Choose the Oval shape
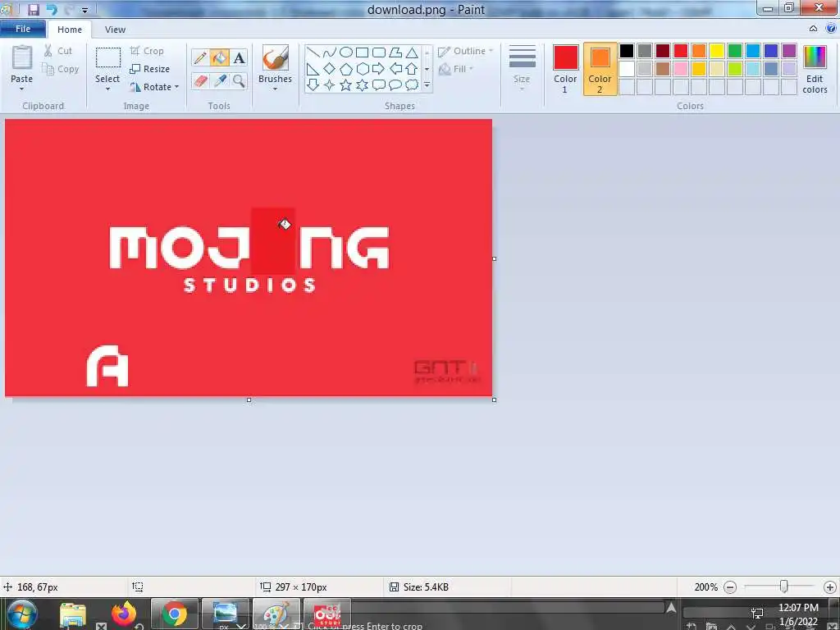This screenshot has width=840, height=630. click(x=346, y=52)
